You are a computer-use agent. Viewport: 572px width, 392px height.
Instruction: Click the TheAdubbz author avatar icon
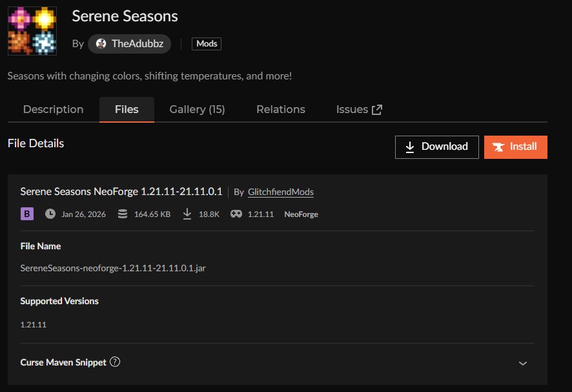click(x=101, y=44)
